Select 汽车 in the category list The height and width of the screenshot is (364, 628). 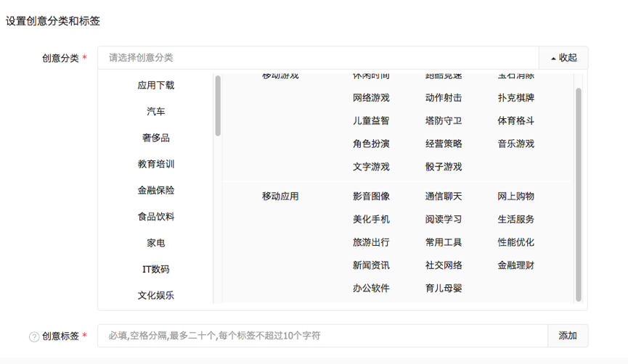tap(156, 112)
